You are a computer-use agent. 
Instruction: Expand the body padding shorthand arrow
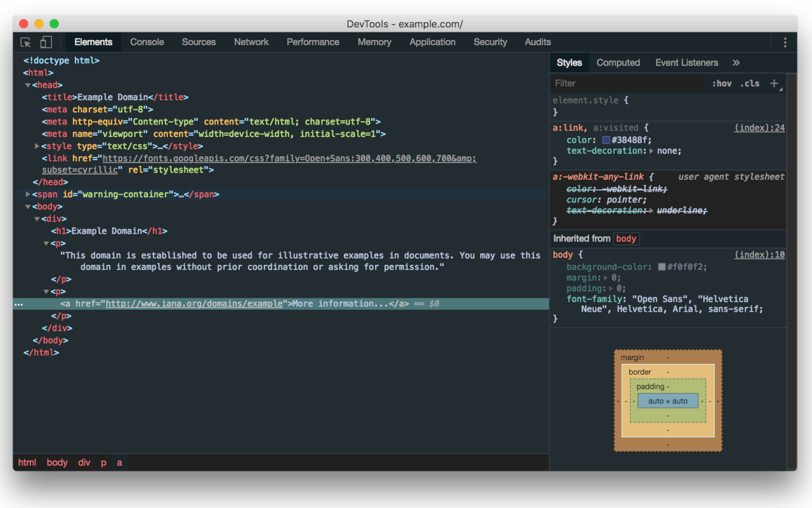(611, 289)
